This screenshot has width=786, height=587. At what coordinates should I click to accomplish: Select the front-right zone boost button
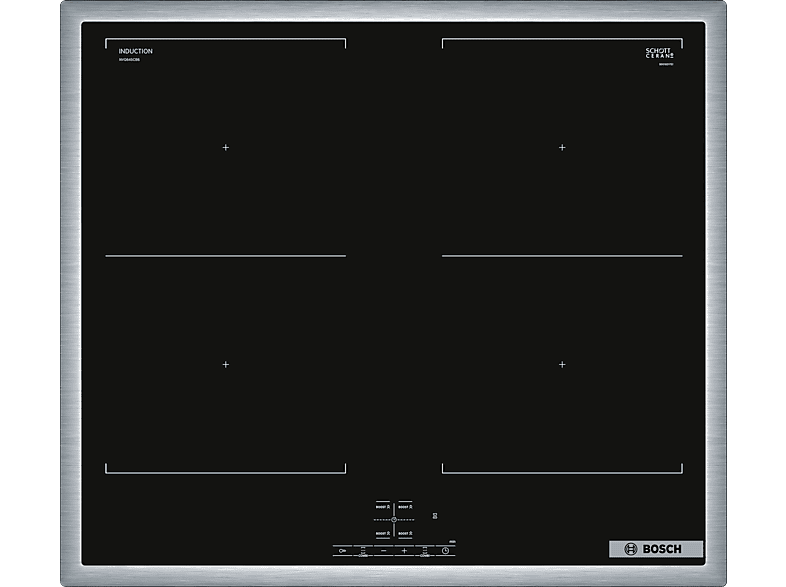coord(405,533)
